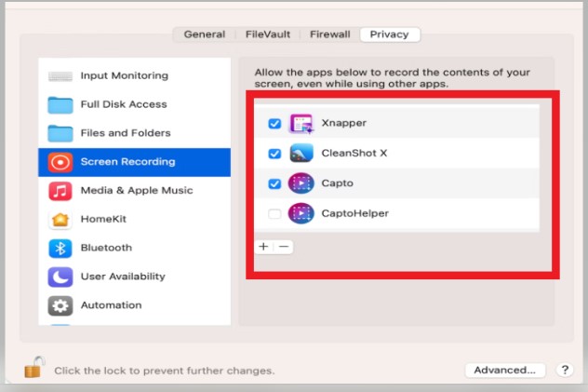Untick the Capto checkbox

coord(274,183)
